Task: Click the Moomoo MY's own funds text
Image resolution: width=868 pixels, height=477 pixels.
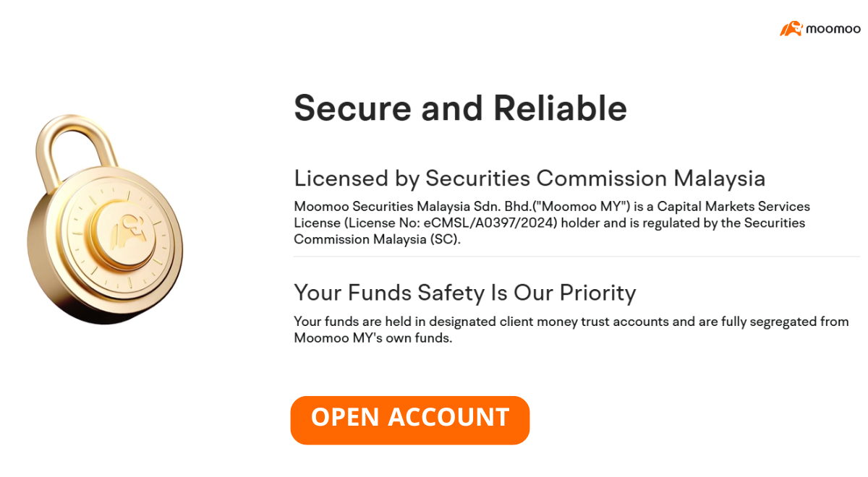Action: [x=373, y=338]
